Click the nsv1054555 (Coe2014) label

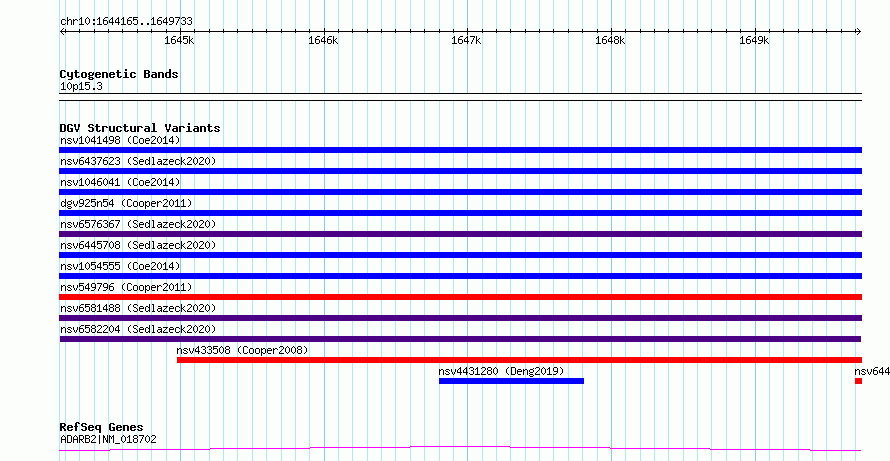pyautogui.click(x=120, y=266)
